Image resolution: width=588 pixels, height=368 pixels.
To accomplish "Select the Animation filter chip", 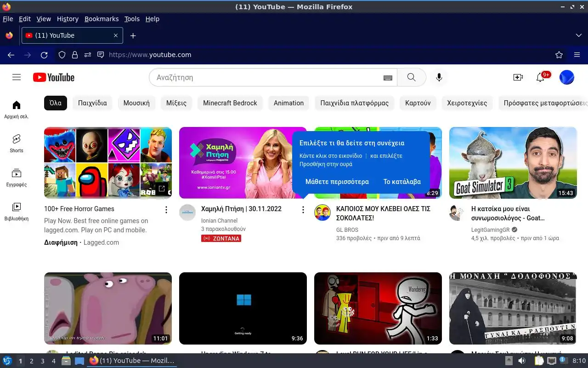I will 288,103.
